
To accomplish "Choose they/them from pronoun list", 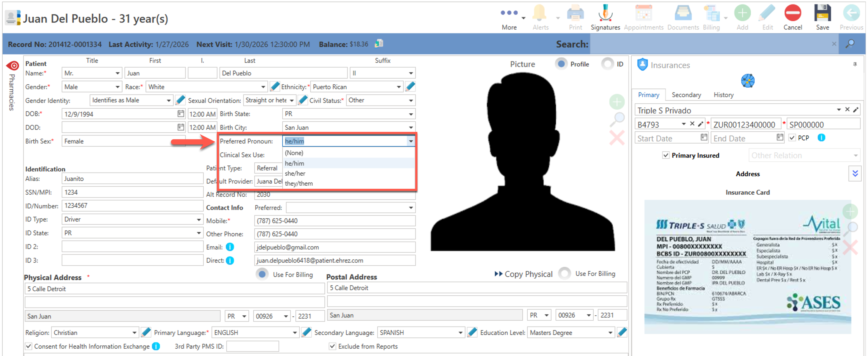I will pos(299,184).
